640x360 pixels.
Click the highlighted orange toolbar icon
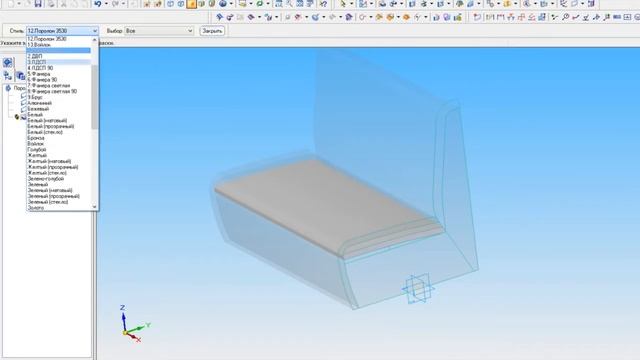pos(191,4)
